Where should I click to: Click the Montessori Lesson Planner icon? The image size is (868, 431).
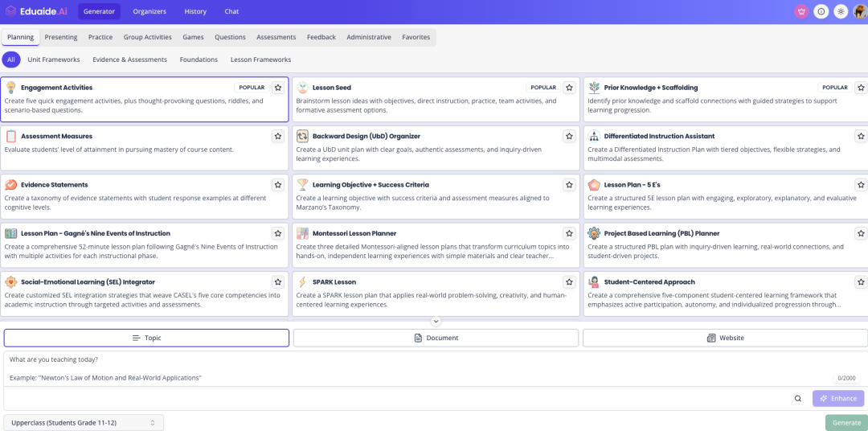coord(302,233)
